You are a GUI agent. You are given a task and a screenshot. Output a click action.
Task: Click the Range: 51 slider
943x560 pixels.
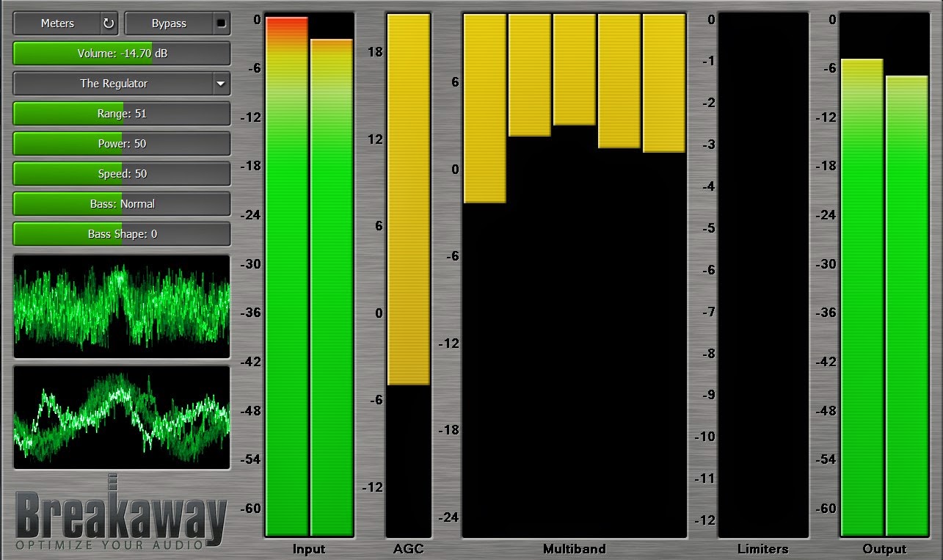click(122, 114)
